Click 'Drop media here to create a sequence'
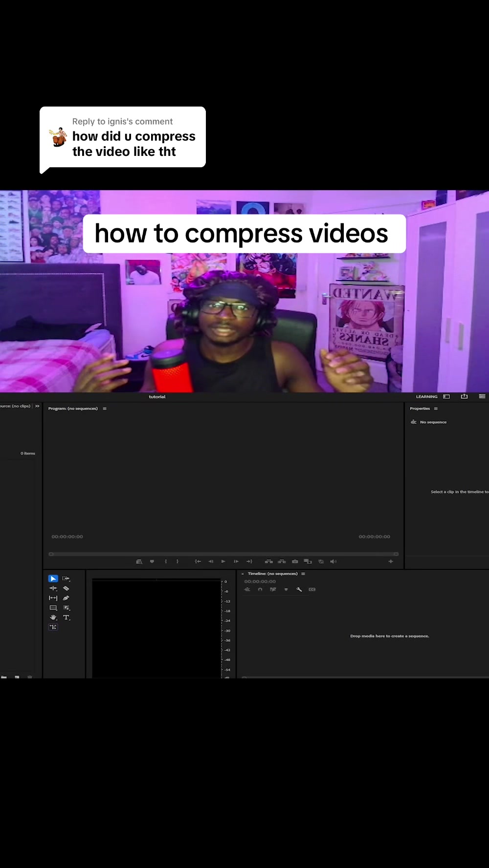The height and width of the screenshot is (868, 489). tap(390, 636)
